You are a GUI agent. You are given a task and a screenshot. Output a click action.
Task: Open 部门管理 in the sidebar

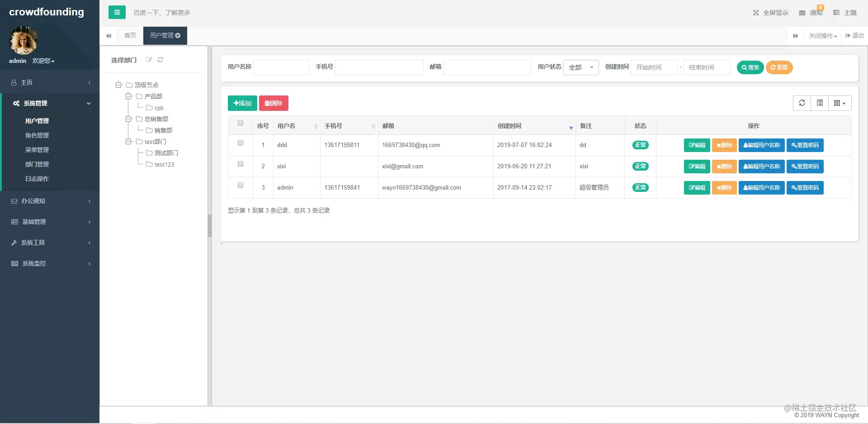tap(37, 164)
